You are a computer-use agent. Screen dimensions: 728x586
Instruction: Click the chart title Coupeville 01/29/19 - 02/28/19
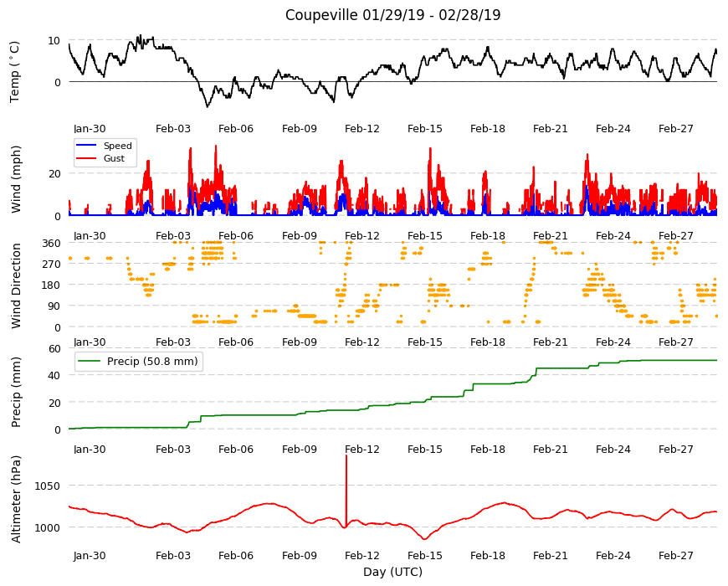(x=392, y=15)
